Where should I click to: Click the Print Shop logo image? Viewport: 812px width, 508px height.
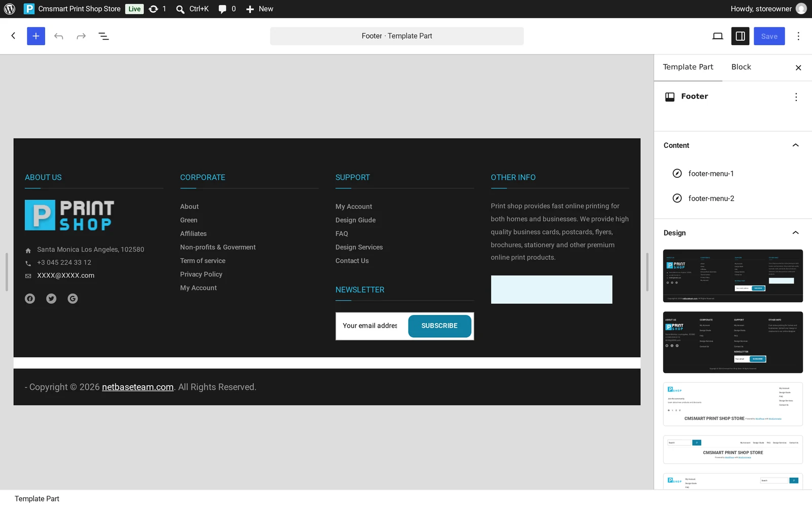[x=70, y=215]
